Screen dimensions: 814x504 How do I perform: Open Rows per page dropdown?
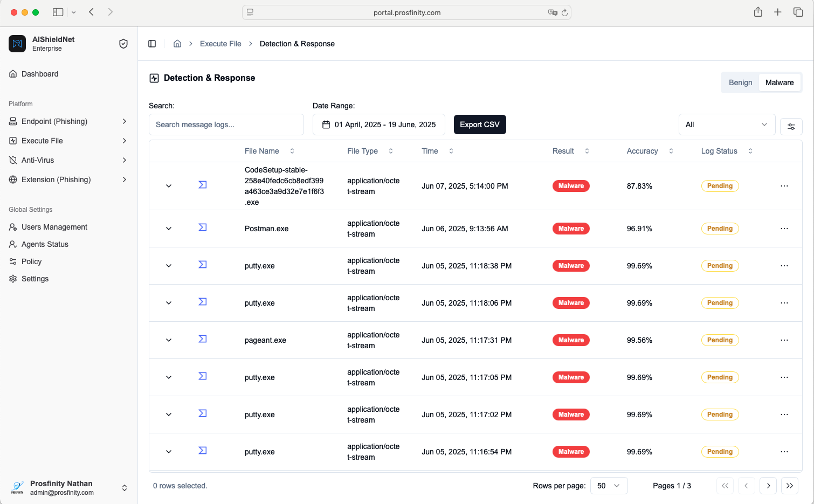pos(609,486)
